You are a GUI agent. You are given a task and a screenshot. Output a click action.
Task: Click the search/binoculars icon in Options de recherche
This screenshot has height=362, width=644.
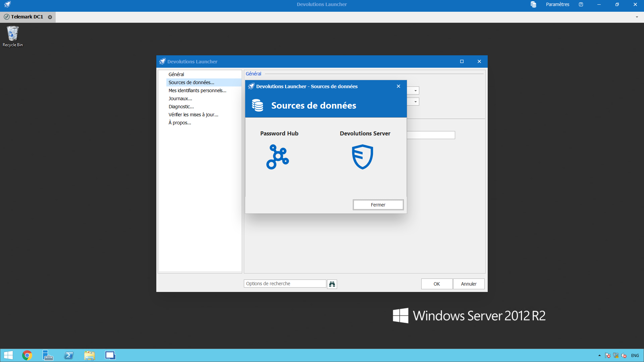(333, 284)
